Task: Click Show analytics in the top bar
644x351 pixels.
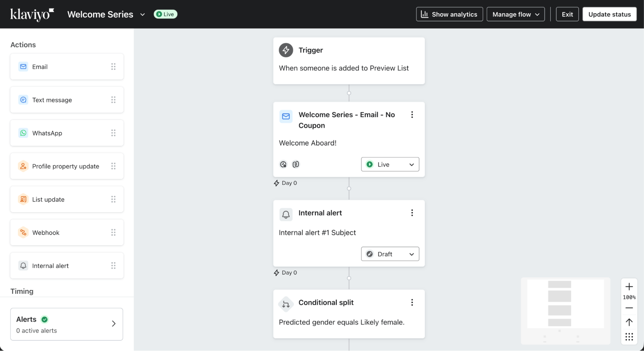Action: 449,14
